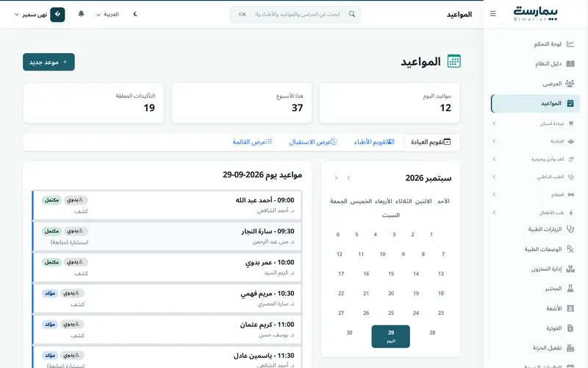Click the أنف وأذن وحنجرة icon

tap(571, 159)
